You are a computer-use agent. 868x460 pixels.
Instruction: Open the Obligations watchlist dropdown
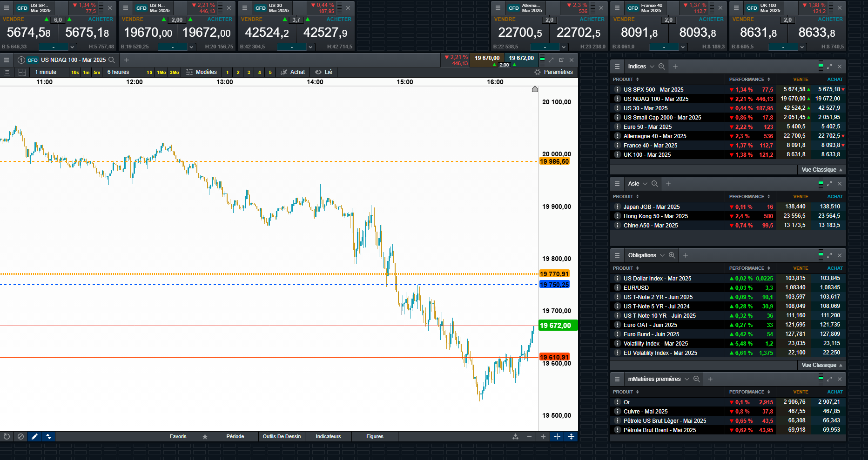click(x=662, y=255)
